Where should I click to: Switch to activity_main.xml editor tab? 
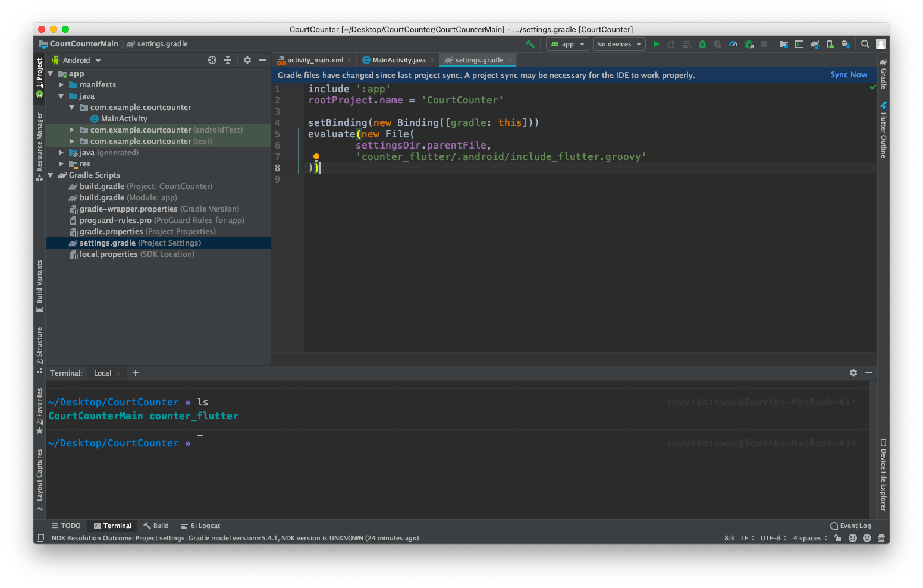315,60
